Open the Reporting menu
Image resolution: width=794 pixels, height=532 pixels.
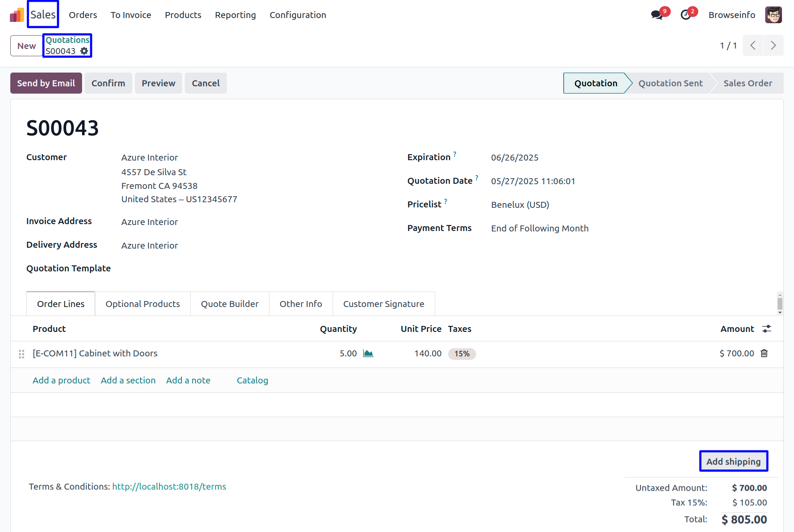click(x=235, y=15)
